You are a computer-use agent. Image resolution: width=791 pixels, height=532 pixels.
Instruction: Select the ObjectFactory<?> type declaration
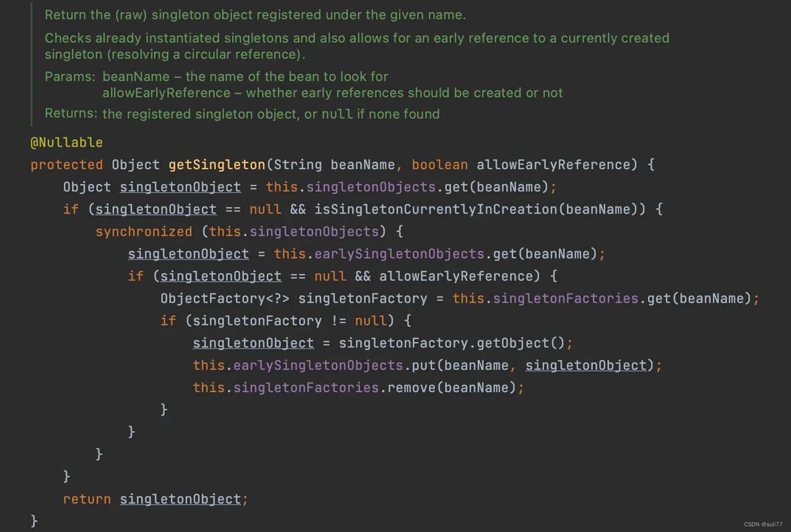click(x=225, y=298)
